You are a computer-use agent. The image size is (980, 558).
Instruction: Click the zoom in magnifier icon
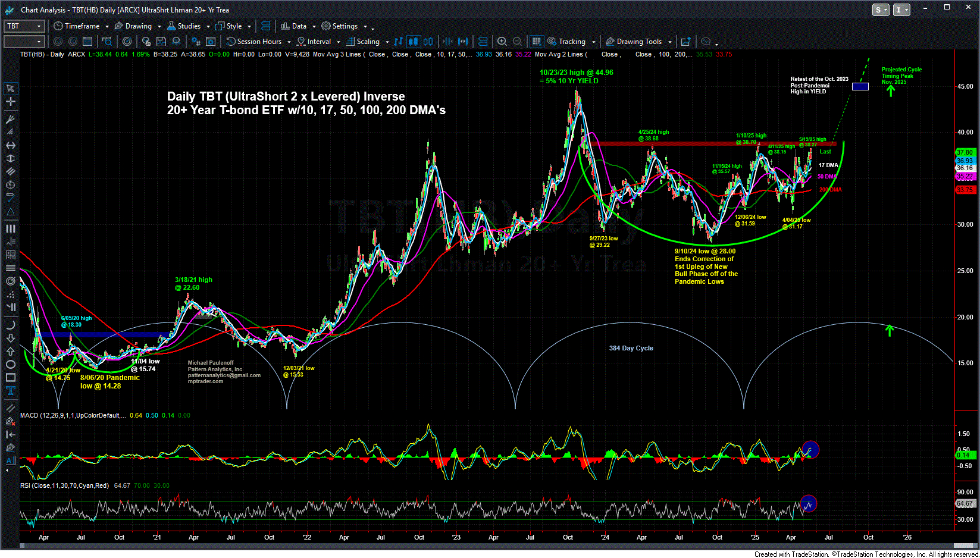(502, 42)
